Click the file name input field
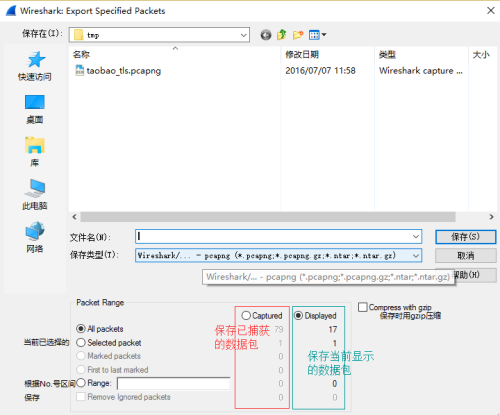The height and width of the screenshot is (415, 500). click(273, 237)
